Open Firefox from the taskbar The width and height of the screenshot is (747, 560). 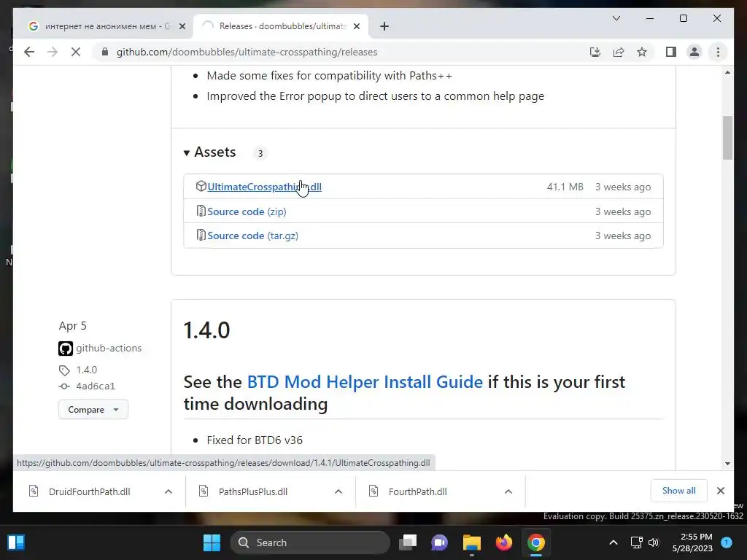(503, 542)
